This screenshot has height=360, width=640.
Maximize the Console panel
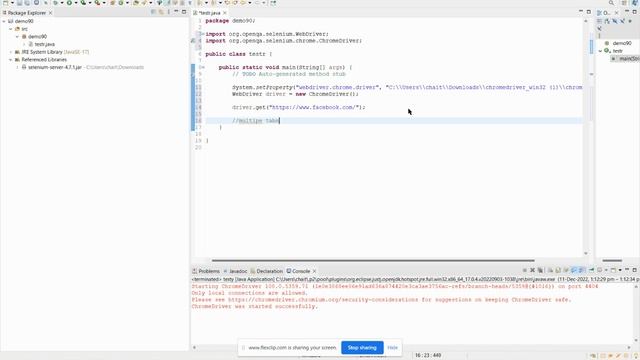tap(634, 270)
